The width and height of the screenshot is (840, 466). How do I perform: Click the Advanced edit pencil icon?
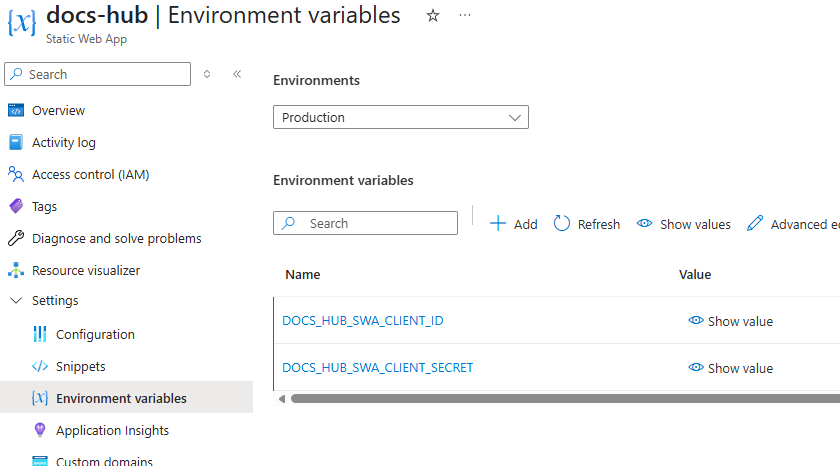[755, 223]
